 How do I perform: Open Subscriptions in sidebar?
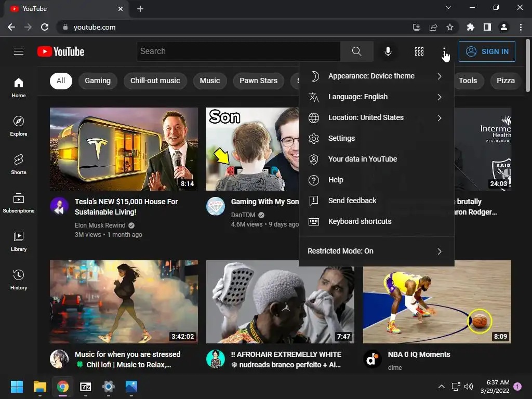[x=19, y=203]
